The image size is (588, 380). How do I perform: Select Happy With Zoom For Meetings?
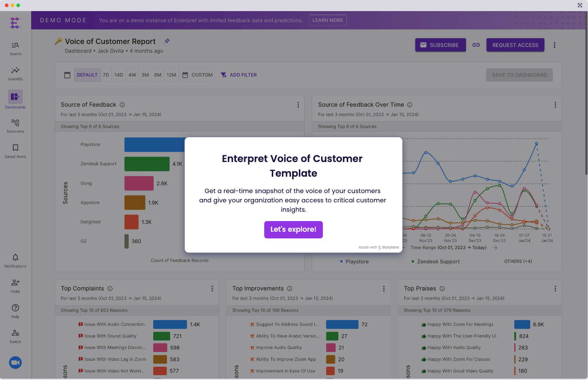click(x=461, y=325)
